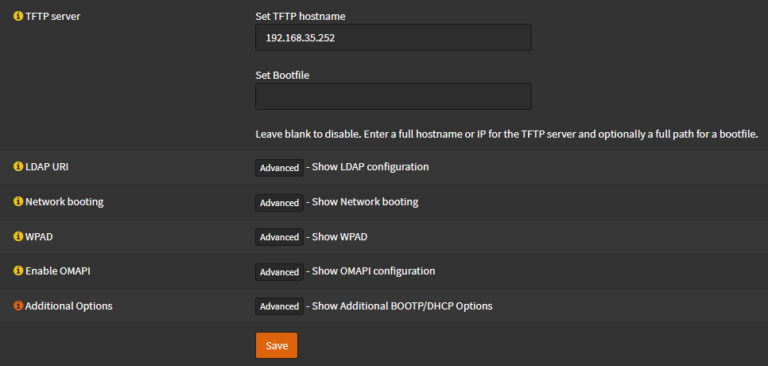Click the Enable OMAPI label
Viewport: 768px width, 366px height.
(58, 271)
